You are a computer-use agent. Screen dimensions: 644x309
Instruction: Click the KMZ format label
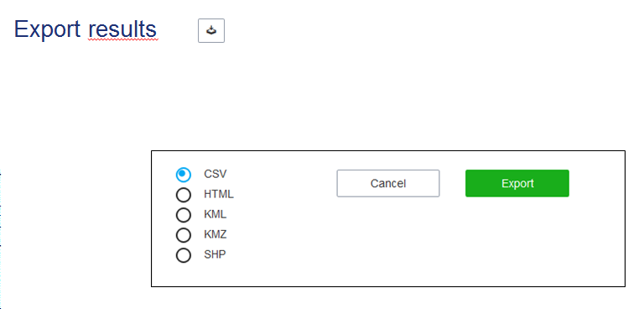pyautogui.click(x=216, y=234)
